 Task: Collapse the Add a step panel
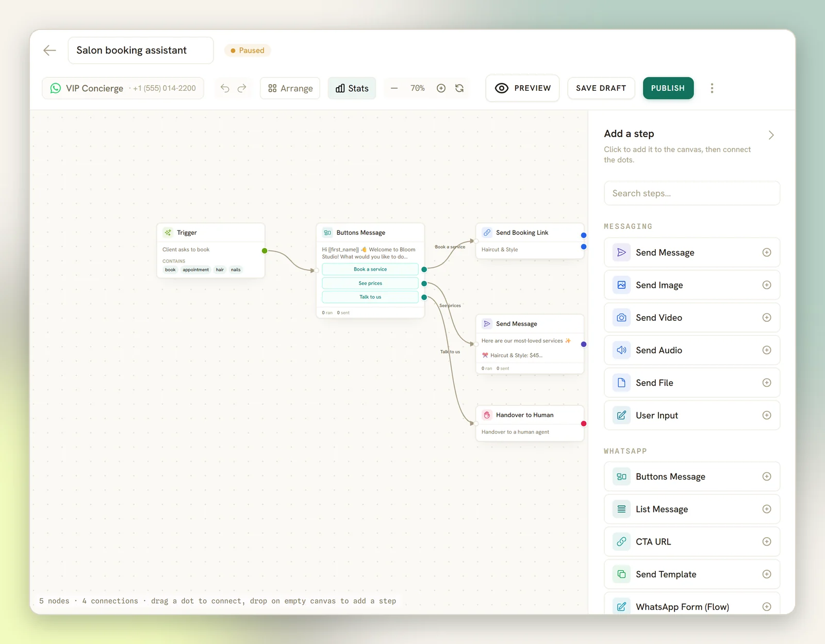[771, 135]
